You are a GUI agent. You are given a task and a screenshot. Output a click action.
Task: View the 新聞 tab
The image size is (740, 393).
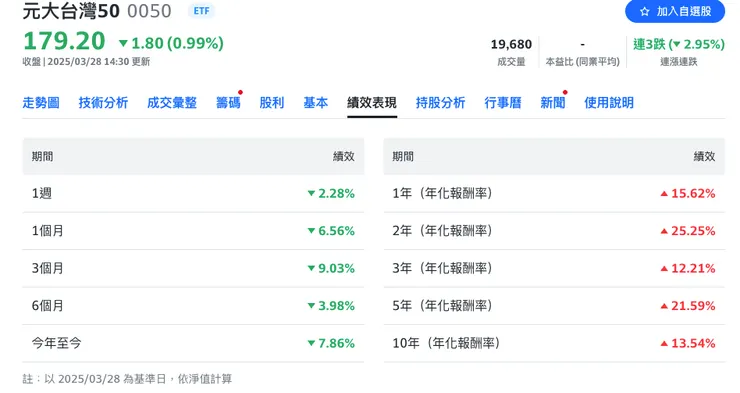[x=553, y=102]
